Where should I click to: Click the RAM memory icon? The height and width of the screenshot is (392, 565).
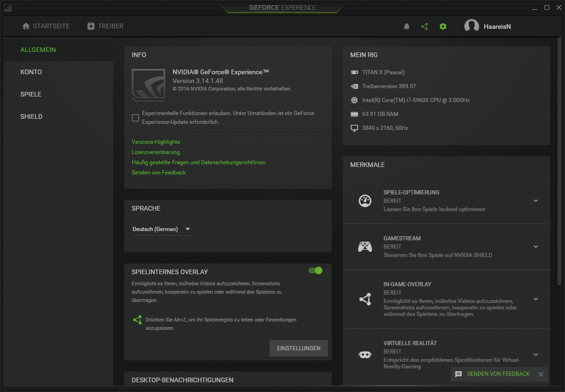(354, 114)
